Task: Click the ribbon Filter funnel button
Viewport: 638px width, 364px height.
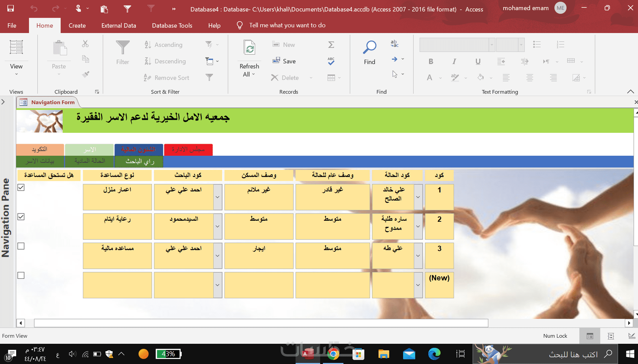Action: click(123, 53)
